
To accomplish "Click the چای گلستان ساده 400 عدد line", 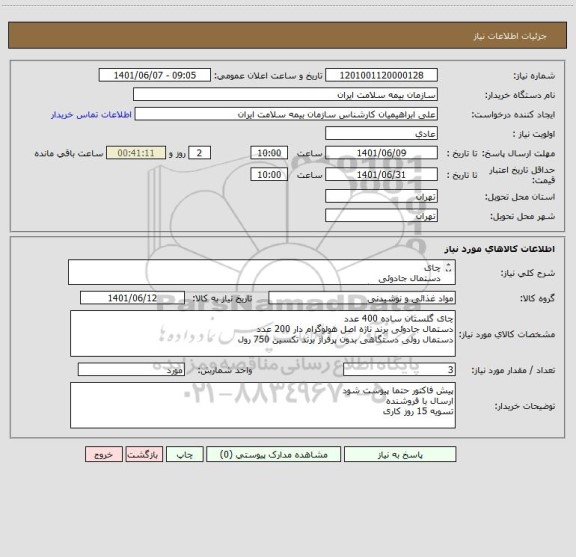I will pyautogui.click(x=399, y=318).
